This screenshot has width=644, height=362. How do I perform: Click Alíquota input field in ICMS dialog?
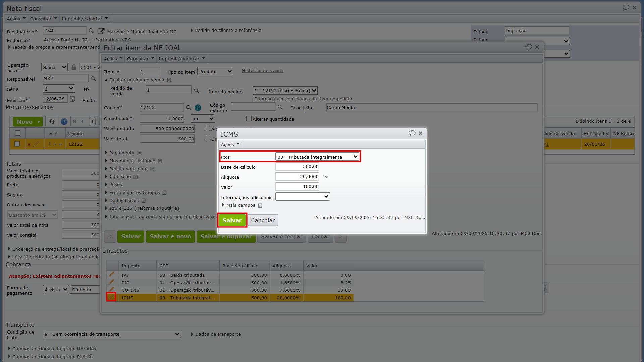(297, 176)
